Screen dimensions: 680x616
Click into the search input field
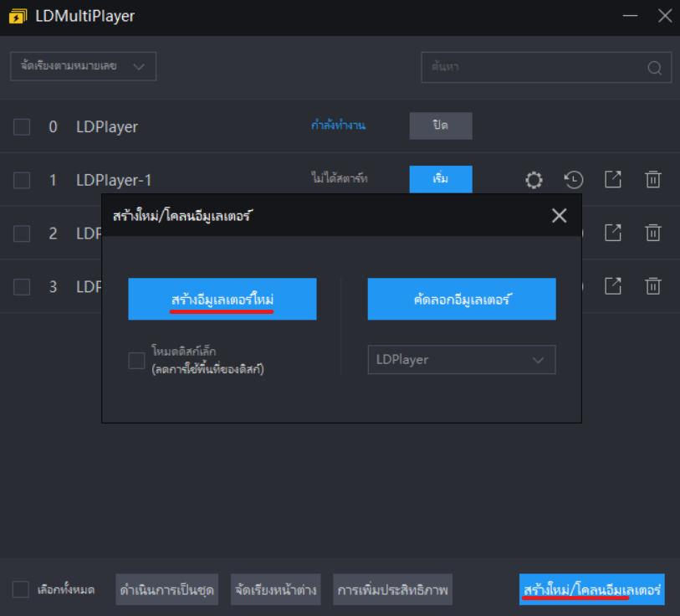click(546, 67)
